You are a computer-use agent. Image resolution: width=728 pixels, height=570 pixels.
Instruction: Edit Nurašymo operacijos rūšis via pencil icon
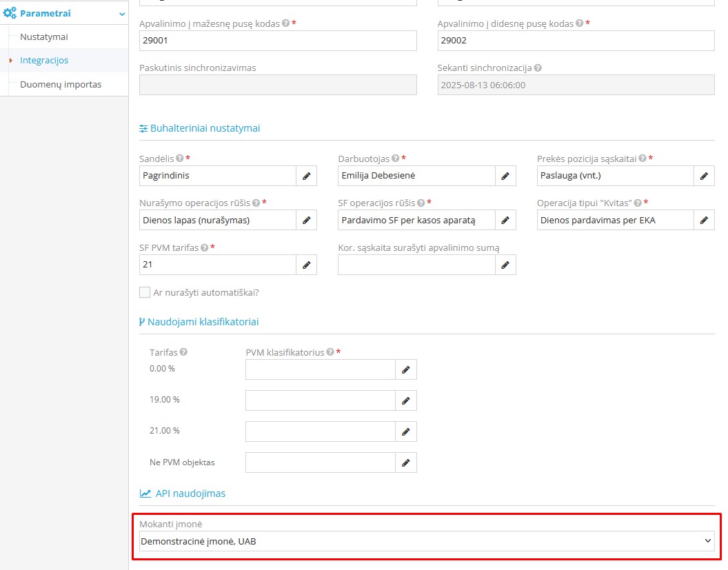click(307, 221)
